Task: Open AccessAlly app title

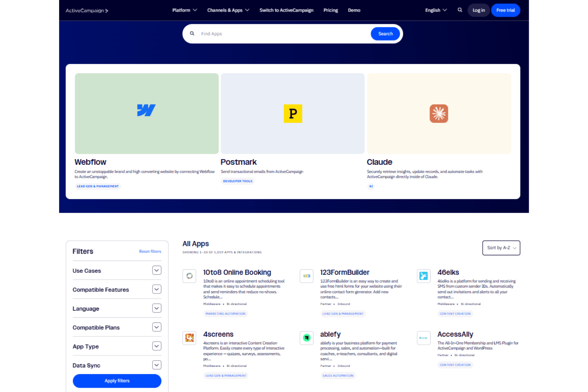Action: click(x=455, y=334)
